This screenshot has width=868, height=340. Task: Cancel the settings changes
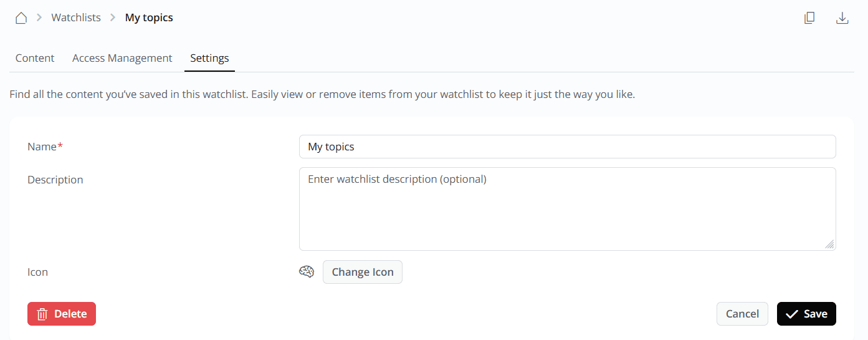point(742,314)
